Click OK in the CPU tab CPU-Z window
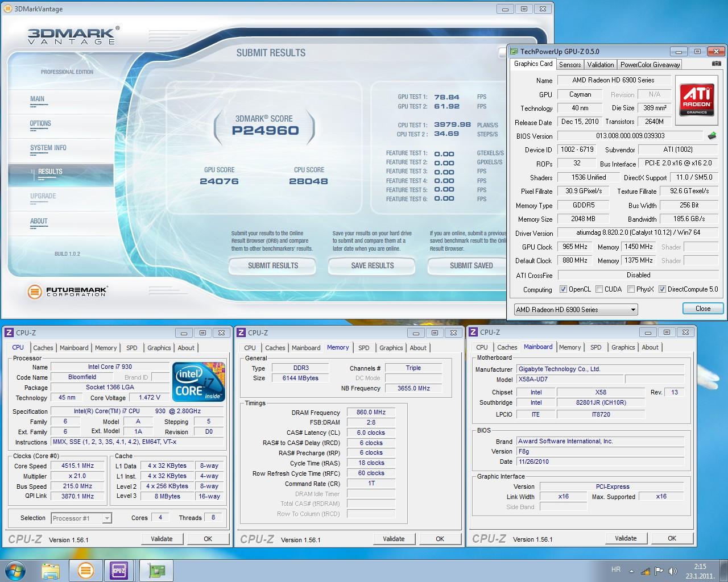The width and height of the screenshot is (728, 582). tap(208, 539)
